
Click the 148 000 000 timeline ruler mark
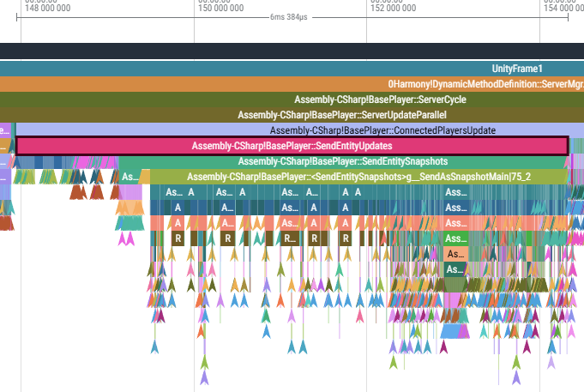19,8
